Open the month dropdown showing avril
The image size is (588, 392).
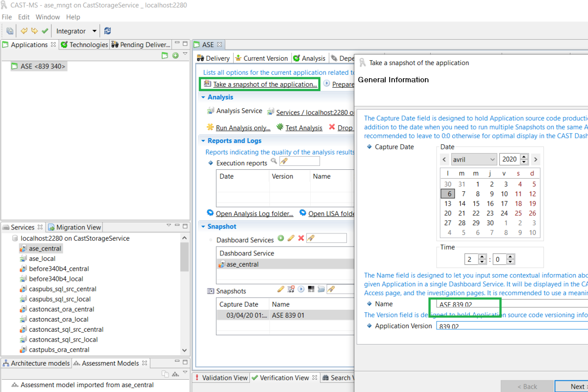click(474, 159)
